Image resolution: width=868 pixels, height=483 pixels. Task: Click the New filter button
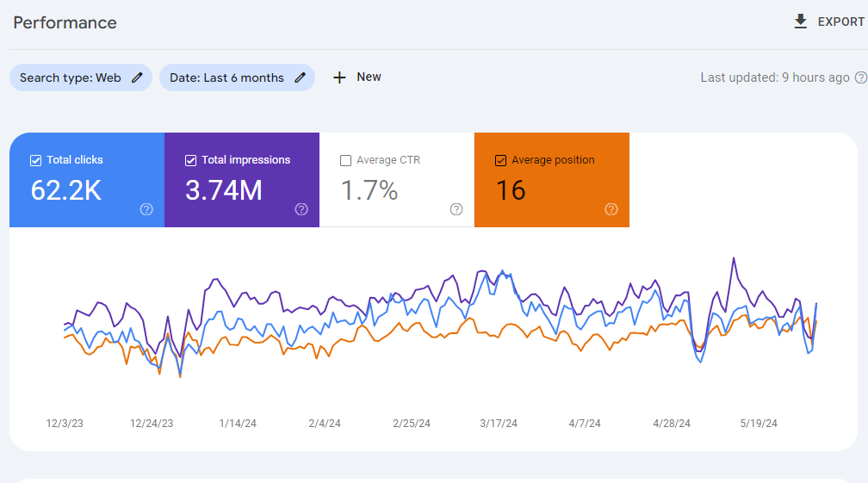click(x=369, y=77)
